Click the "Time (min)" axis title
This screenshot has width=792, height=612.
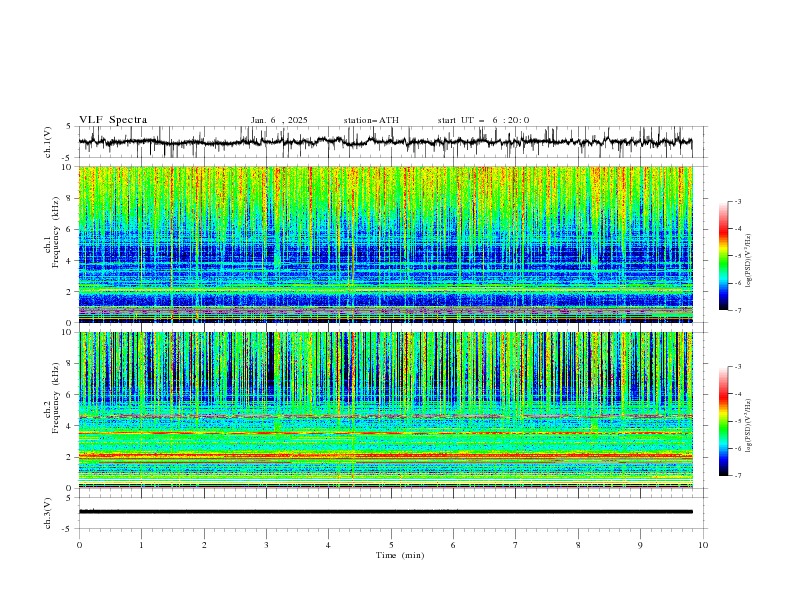[400, 555]
